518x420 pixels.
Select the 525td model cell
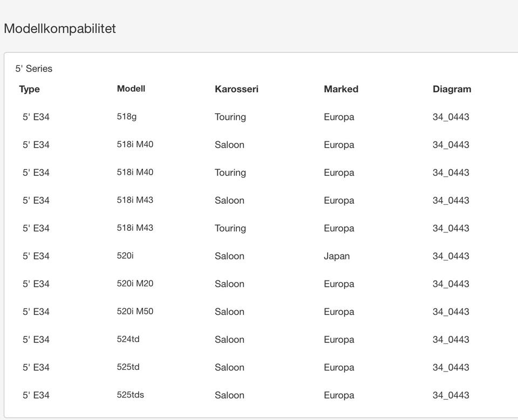[x=128, y=367]
